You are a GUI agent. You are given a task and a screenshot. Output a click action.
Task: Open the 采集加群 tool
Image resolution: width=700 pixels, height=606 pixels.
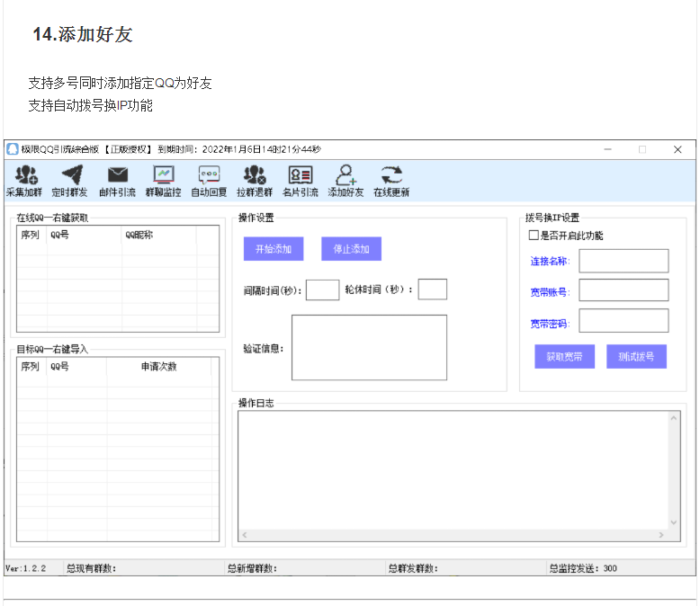click(24, 181)
